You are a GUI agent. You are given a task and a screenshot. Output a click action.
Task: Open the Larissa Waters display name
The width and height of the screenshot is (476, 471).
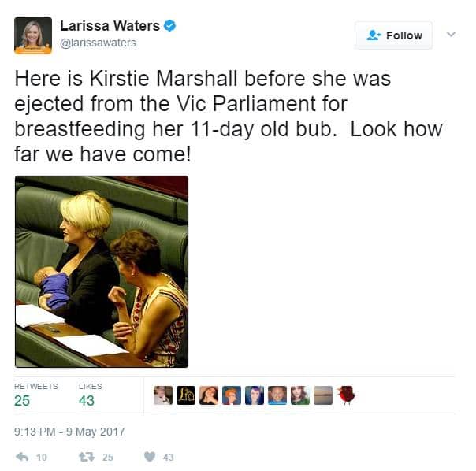[x=110, y=26]
